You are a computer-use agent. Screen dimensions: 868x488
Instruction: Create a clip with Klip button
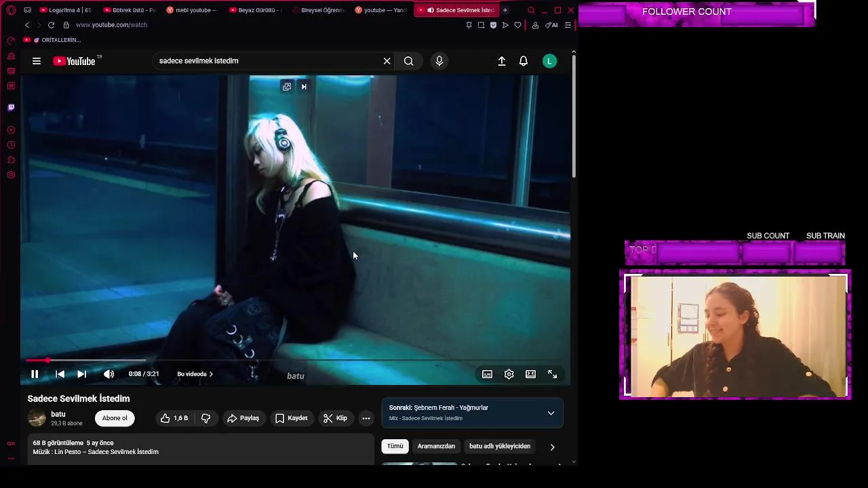click(x=335, y=418)
